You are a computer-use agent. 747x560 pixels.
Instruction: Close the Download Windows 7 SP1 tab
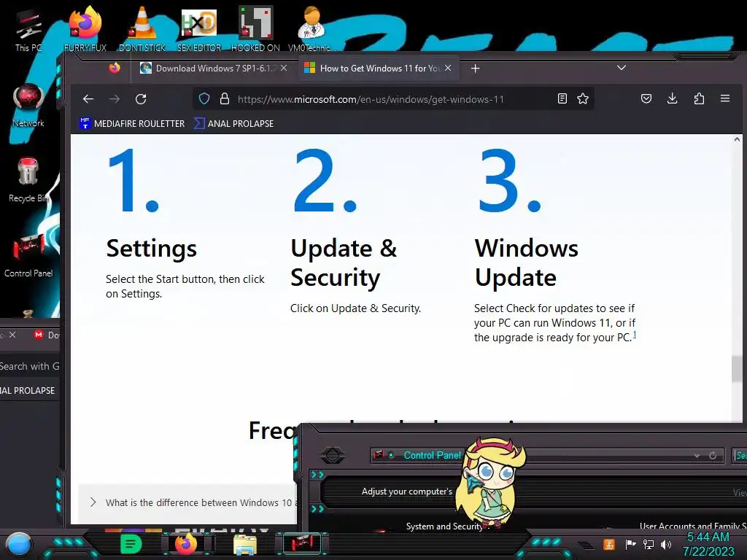click(x=284, y=68)
